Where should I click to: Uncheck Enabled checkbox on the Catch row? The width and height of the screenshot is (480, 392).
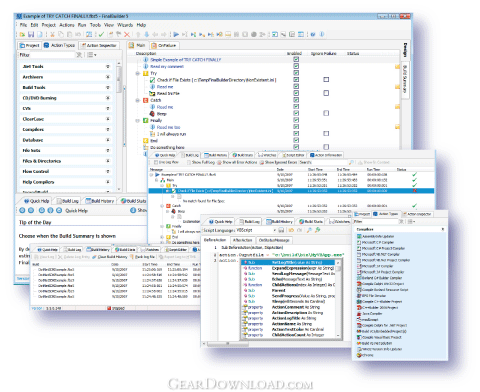296,100
